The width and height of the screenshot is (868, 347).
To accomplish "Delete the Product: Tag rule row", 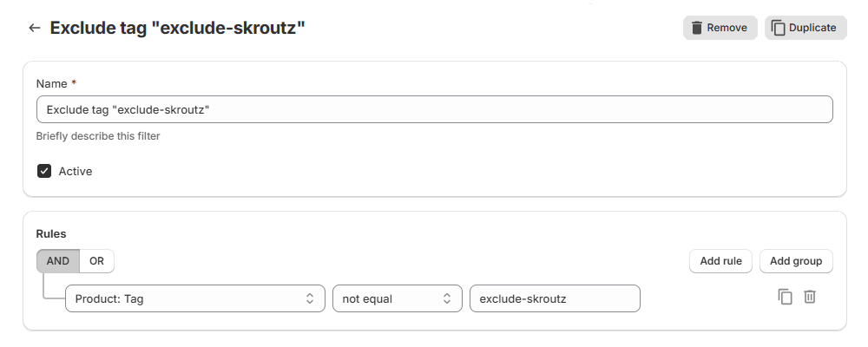I will pyautogui.click(x=810, y=297).
